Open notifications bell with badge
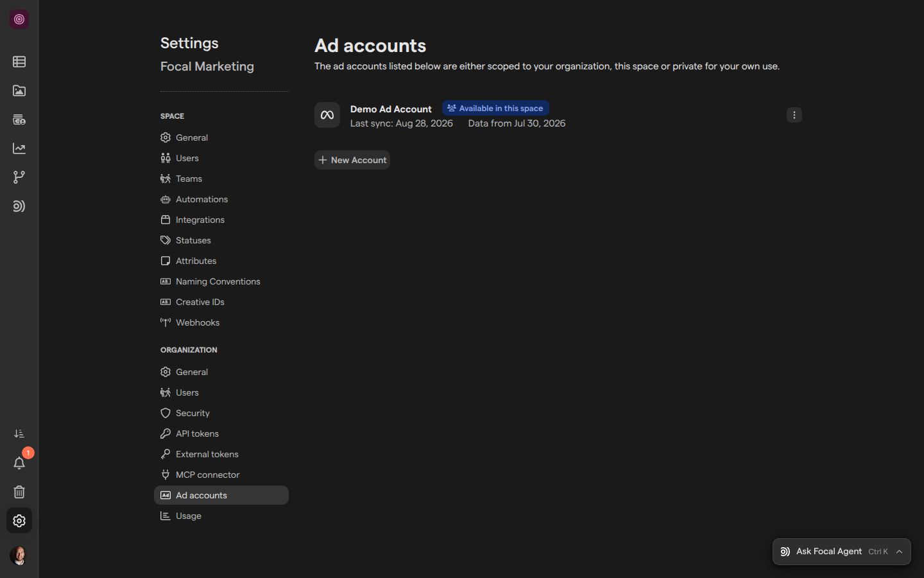Screen dimensions: 924x578 19,463
